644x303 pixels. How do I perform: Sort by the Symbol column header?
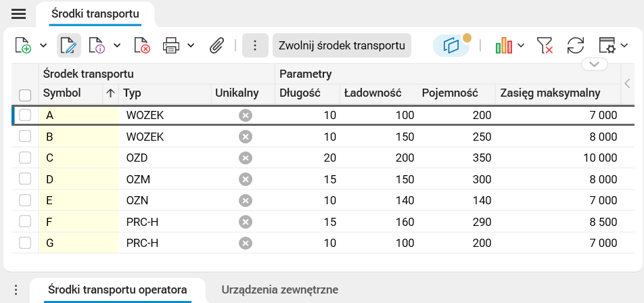62,93
